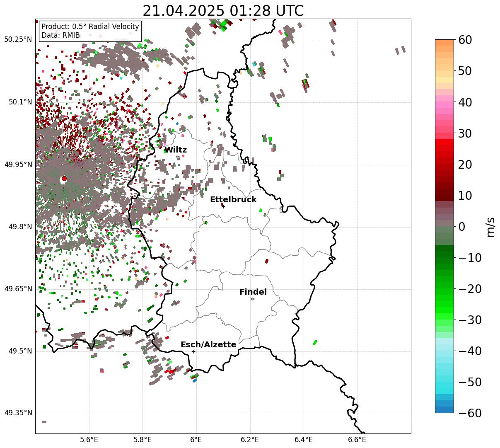Screen dimensions: 500x448
Task: Click the 6.4°E longitude label
Action: pos(304,439)
